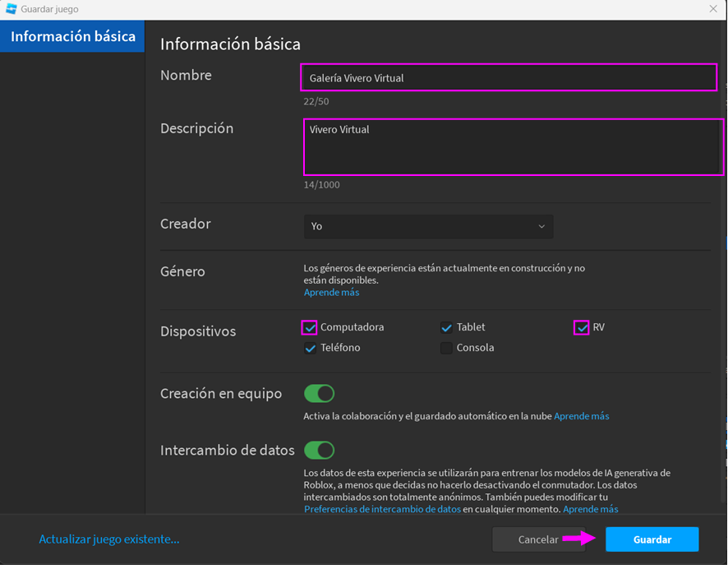Viewport: 728px width, 583px height.
Task: Enable the Consola checkbox
Action: point(446,348)
